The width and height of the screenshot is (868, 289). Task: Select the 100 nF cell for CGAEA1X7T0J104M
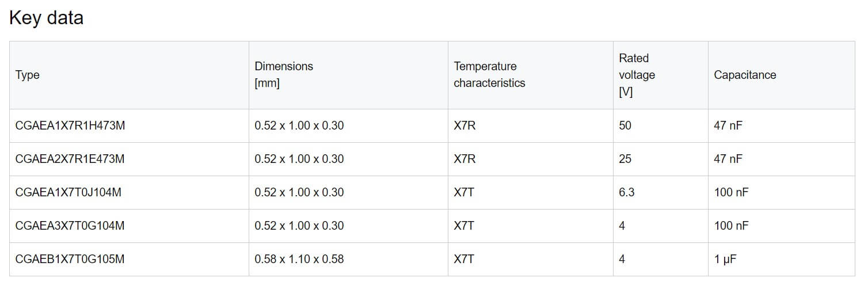click(731, 192)
